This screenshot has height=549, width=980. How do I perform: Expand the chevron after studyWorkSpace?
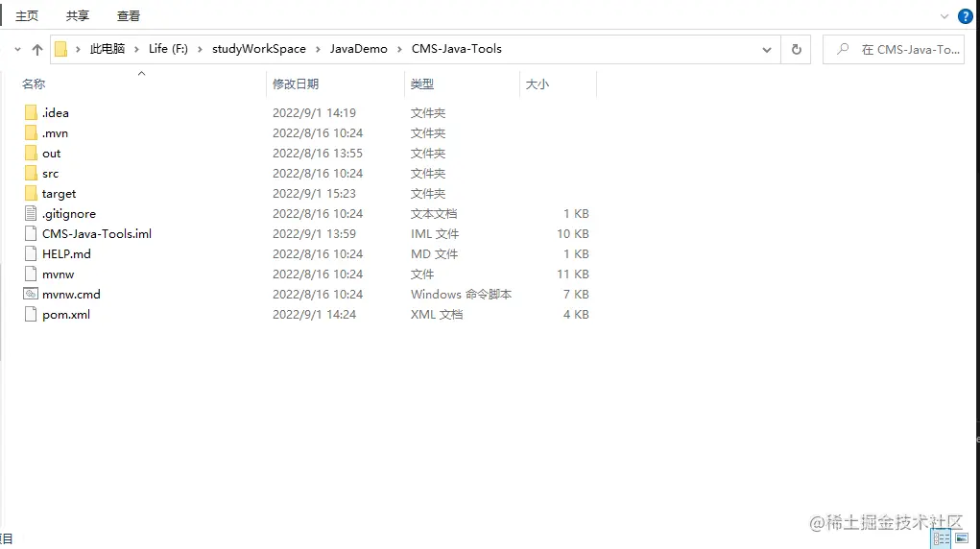tap(318, 49)
